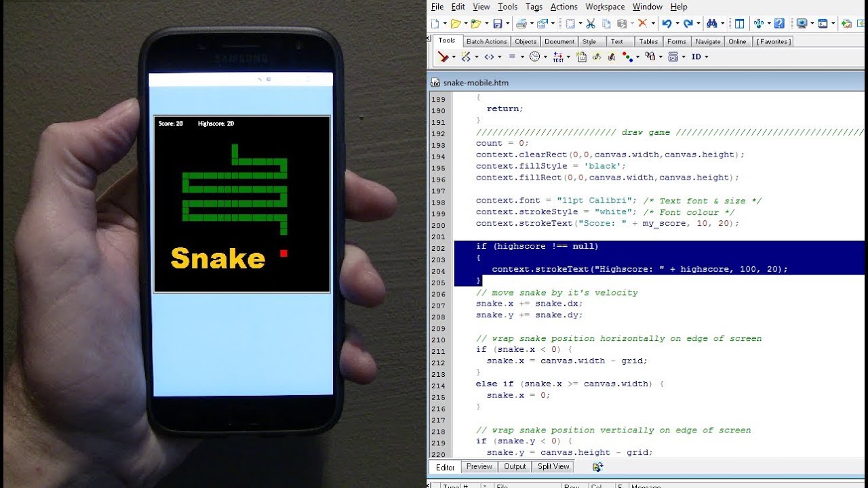Click the Cut scissors icon

[x=591, y=24]
